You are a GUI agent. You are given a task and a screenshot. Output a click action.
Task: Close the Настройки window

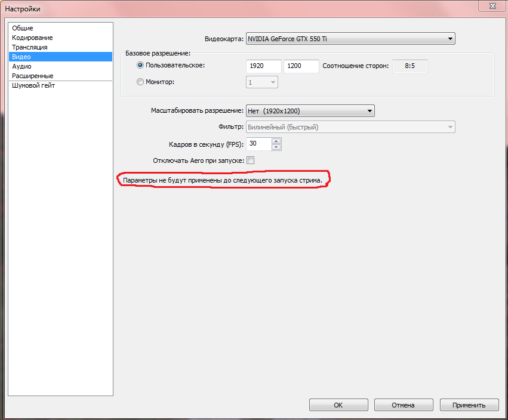(492, 6)
